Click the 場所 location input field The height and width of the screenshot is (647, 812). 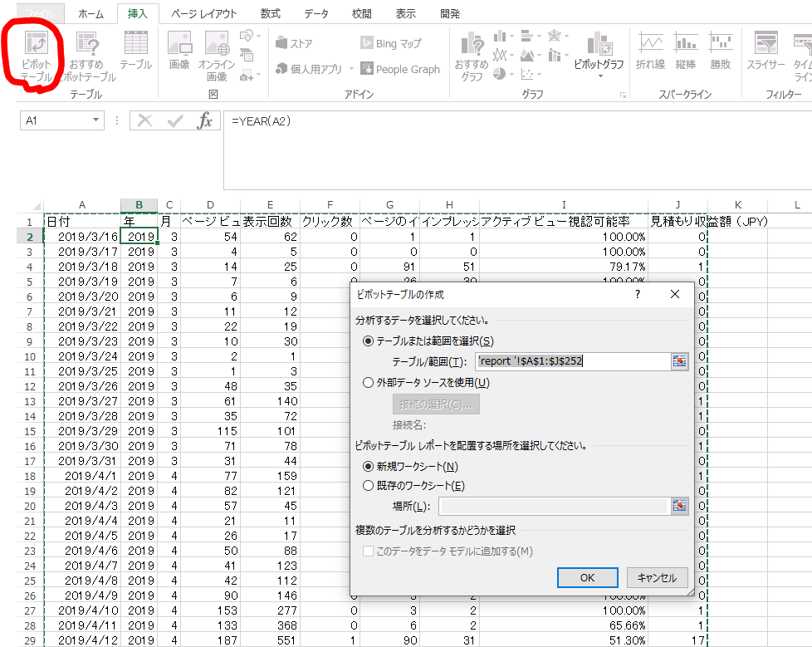click(554, 506)
